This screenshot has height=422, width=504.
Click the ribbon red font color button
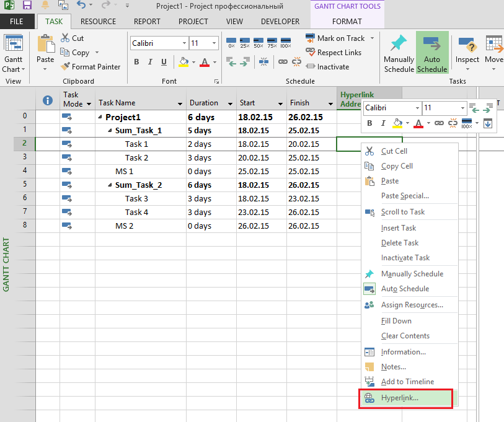tap(205, 62)
